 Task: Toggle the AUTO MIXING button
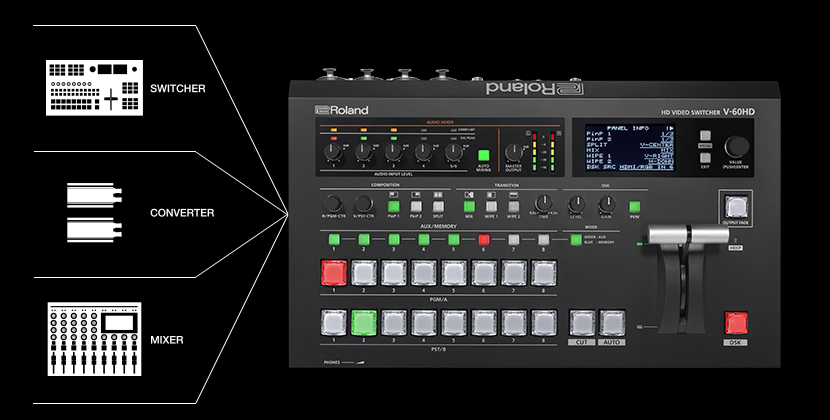point(483,156)
